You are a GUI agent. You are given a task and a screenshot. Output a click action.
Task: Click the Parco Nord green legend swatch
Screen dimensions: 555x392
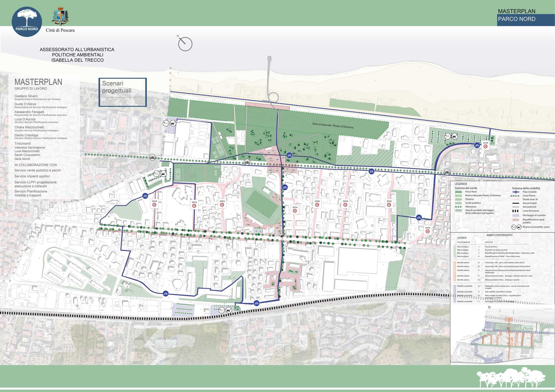point(458,192)
